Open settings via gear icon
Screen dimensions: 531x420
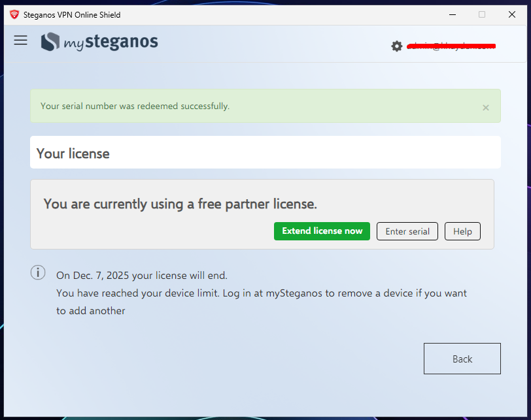pos(396,46)
